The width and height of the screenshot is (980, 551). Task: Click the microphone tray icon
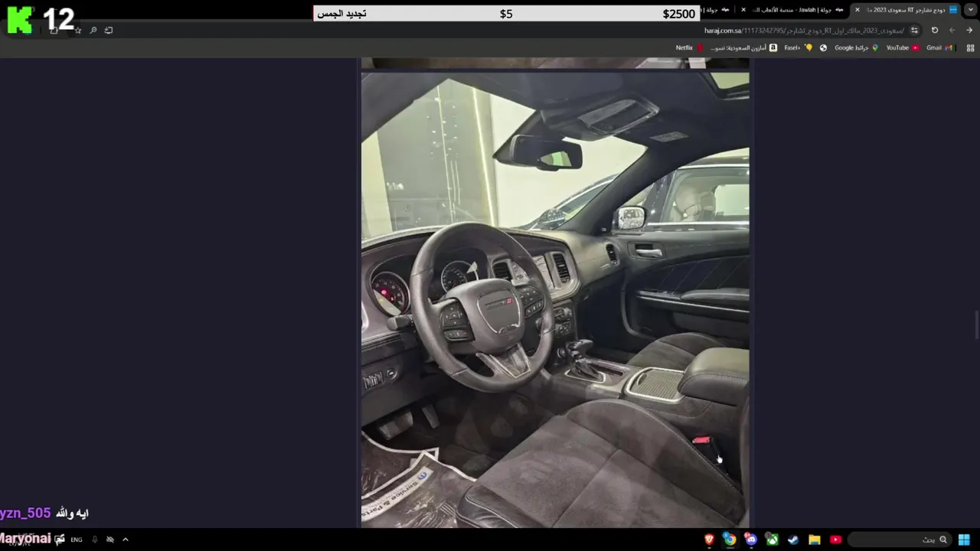pos(95,540)
